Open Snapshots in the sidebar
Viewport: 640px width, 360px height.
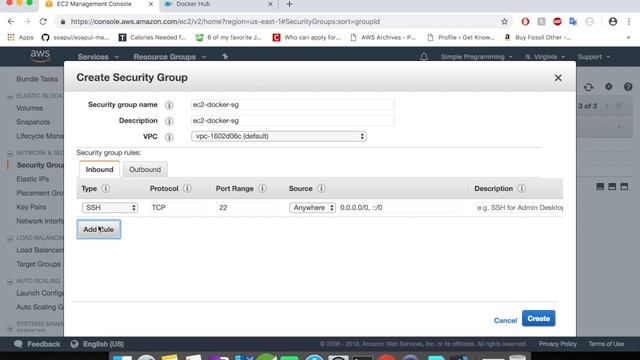click(33, 122)
